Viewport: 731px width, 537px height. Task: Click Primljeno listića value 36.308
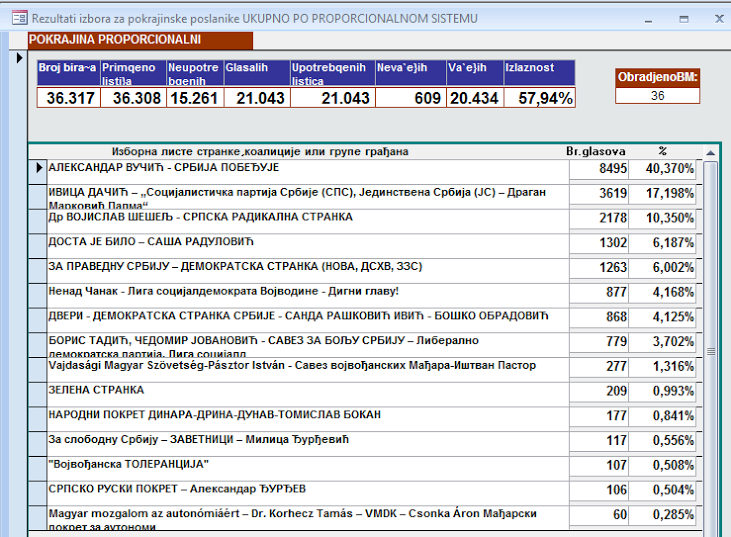click(x=134, y=98)
